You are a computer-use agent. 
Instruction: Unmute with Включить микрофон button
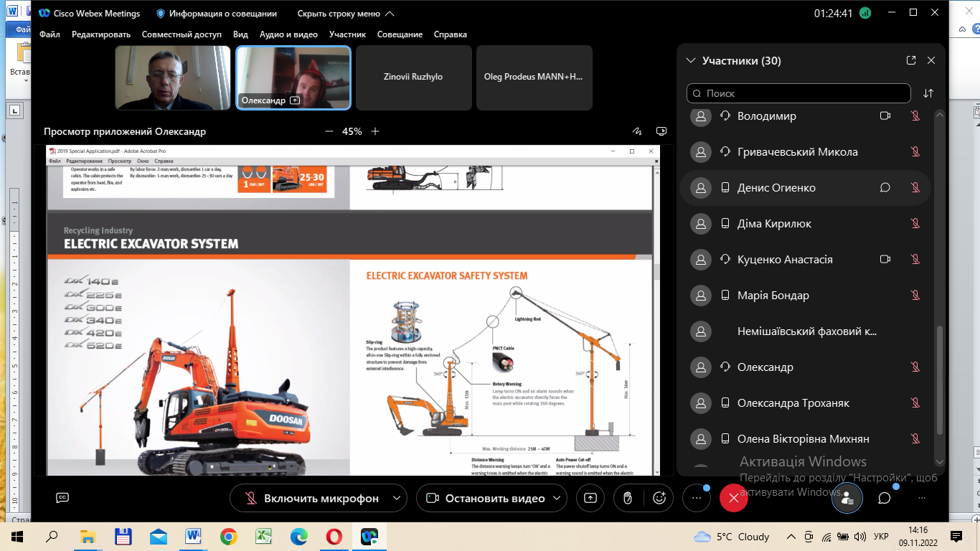(311, 498)
